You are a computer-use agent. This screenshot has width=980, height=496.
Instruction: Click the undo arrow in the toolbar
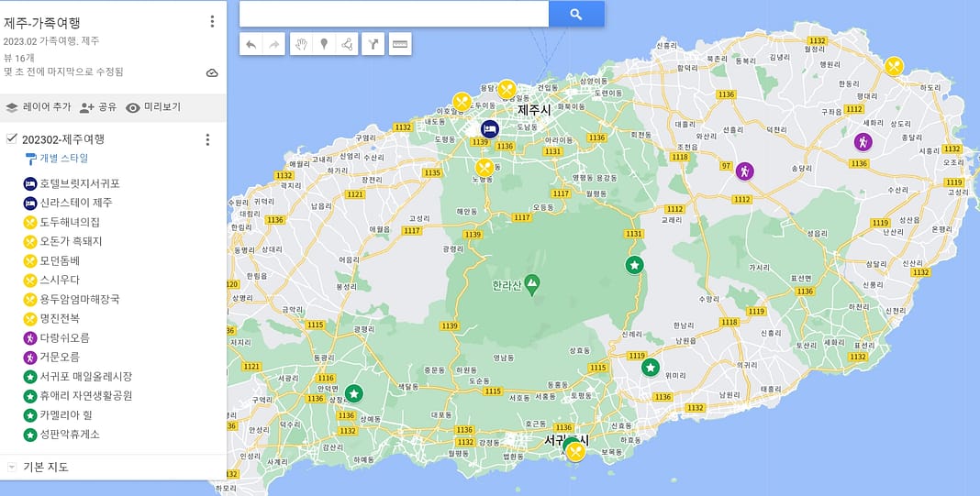pos(251,44)
